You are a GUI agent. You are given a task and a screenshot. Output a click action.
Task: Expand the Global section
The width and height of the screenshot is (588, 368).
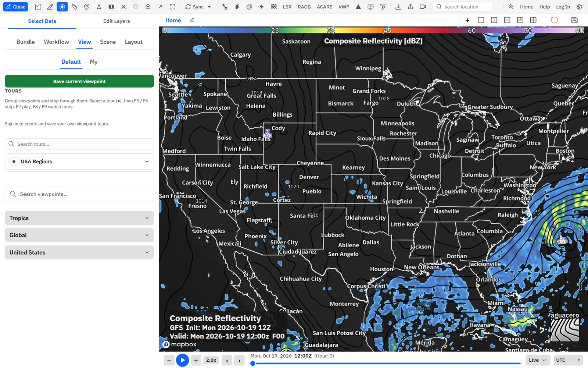tap(79, 235)
